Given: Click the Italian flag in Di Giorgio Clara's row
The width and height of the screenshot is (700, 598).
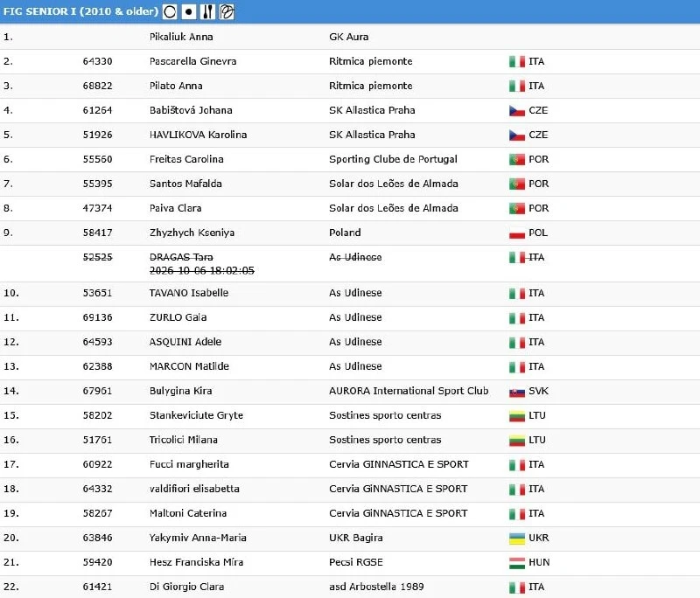Looking at the screenshot, I should [517, 588].
